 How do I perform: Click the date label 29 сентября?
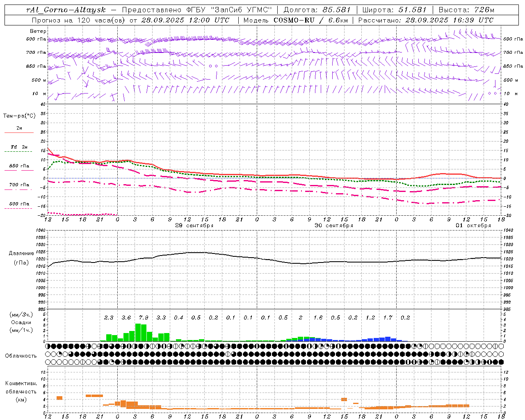(x=194, y=226)
